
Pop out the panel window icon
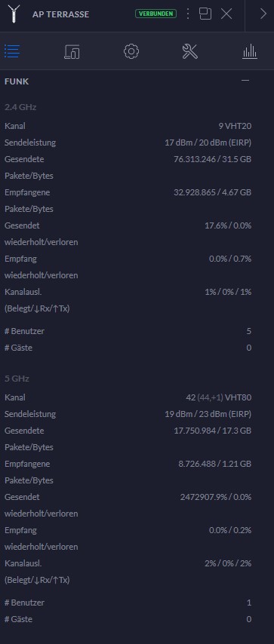205,14
